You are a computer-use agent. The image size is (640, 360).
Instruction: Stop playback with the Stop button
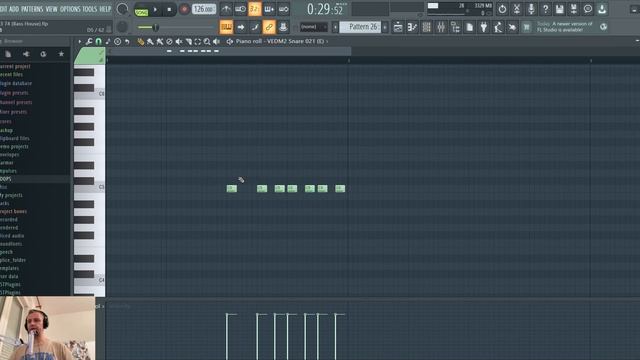(x=169, y=9)
